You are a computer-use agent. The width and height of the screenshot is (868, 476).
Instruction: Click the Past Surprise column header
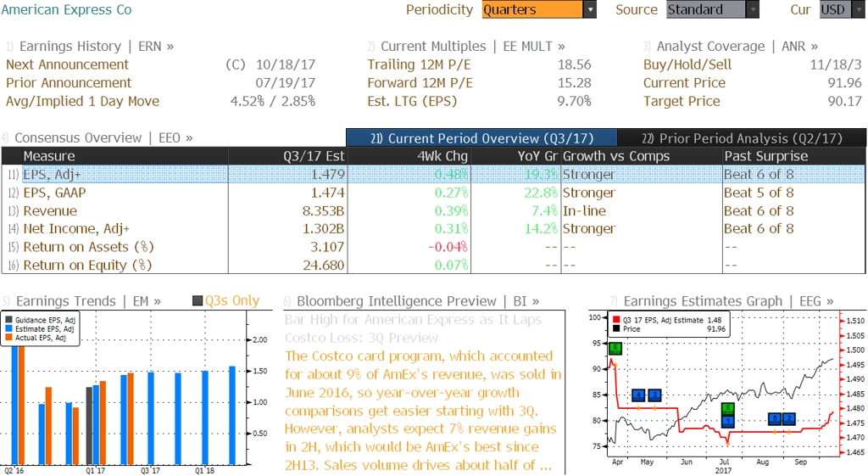[793, 156]
